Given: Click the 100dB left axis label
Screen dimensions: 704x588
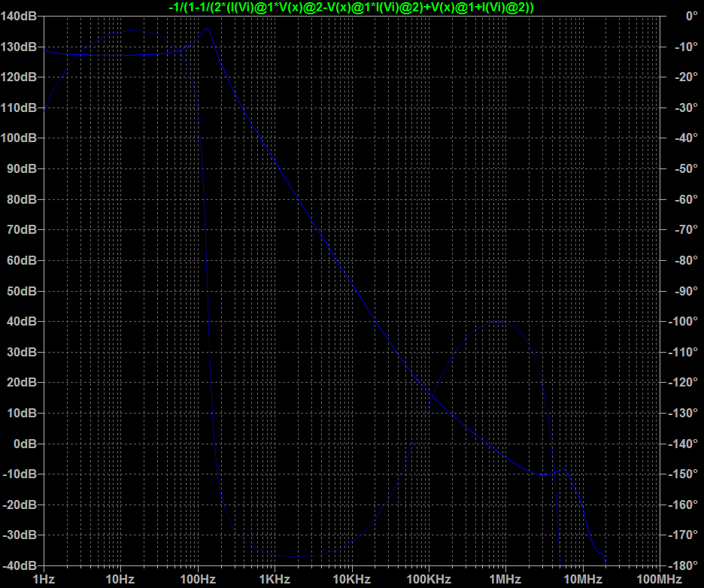Looking at the screenshot, I should [x=18, y=138].
